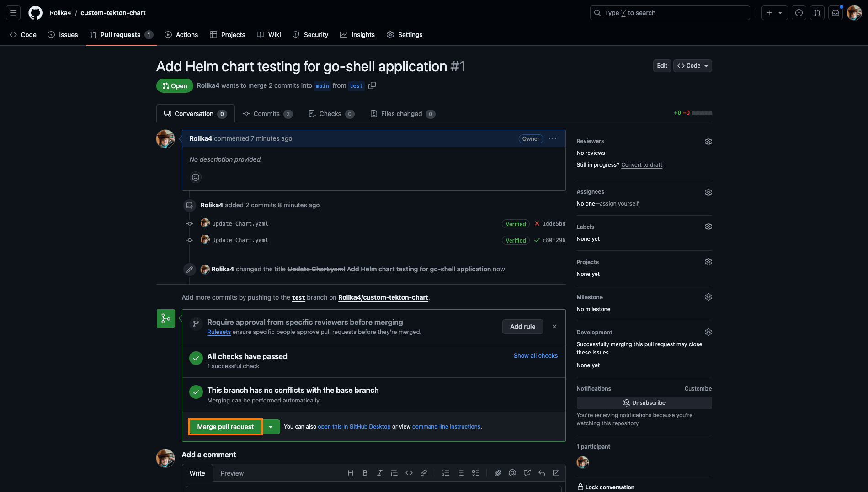Switch to the Preview comment tab
This screenshot has height=492, width=868.
point(232,473)
